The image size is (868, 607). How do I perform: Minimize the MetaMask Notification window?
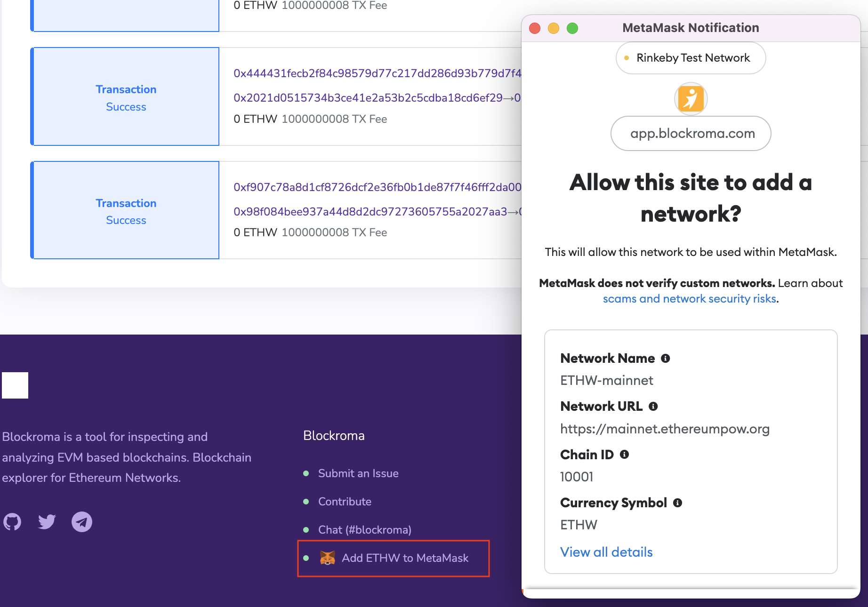(554, 28)
